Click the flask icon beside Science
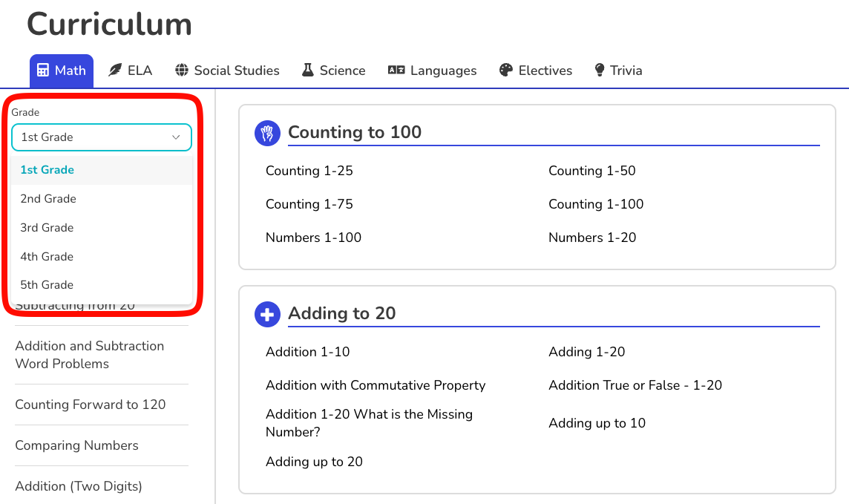 307,71
